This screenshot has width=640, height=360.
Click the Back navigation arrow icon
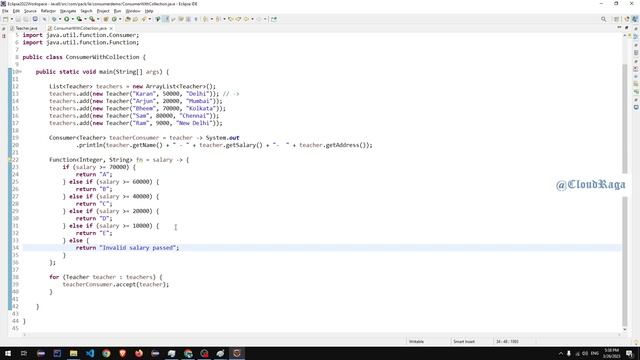coord(246,19)
